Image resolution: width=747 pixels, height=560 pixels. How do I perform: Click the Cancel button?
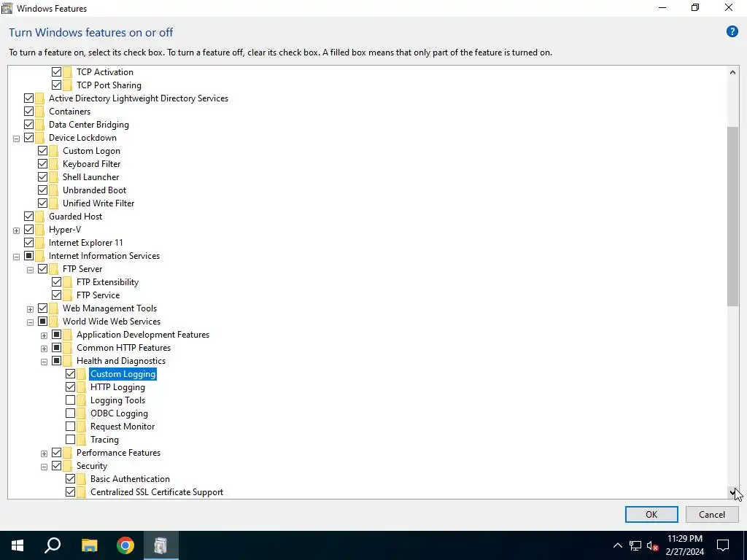(x=712, y=514)
